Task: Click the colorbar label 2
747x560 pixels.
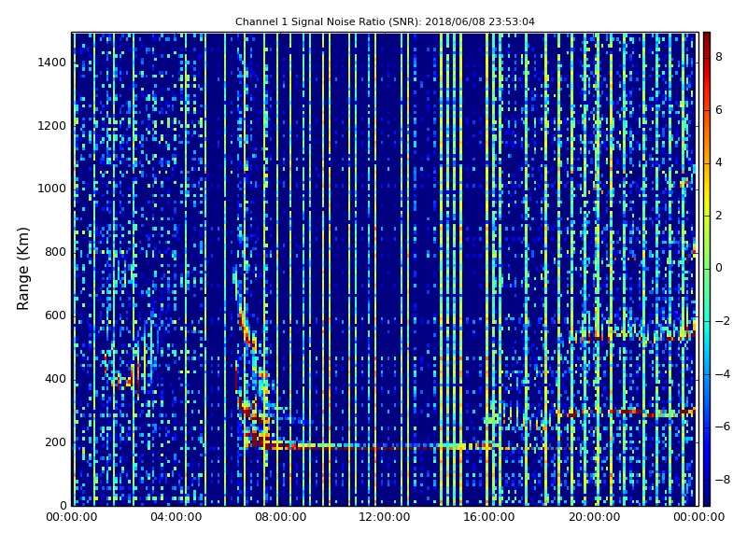Action: tap(719, 216)
